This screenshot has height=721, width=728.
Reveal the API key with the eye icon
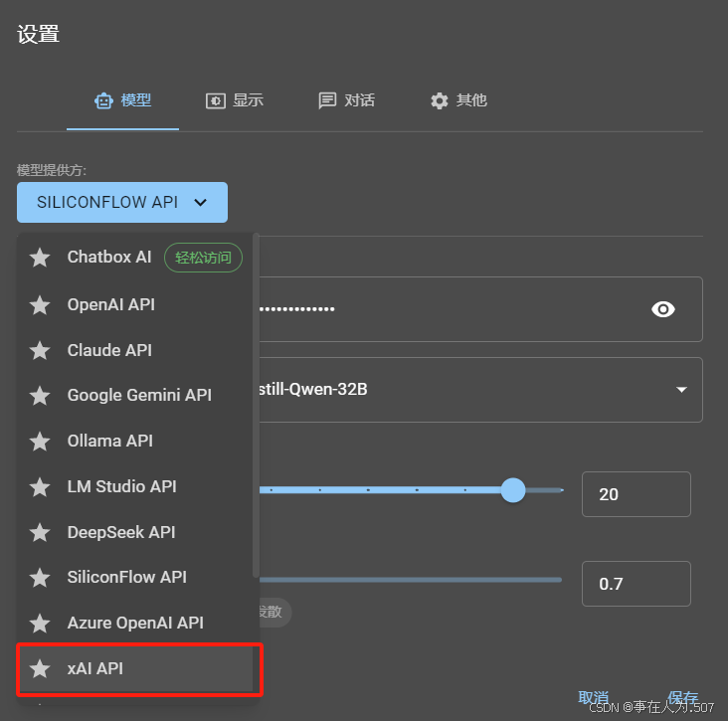663,309
